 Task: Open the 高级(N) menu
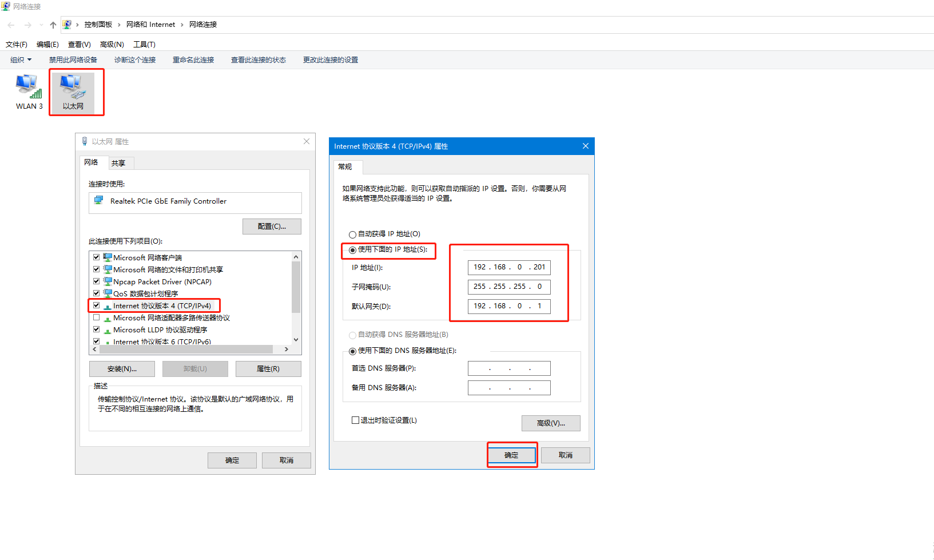pos(112,45)
